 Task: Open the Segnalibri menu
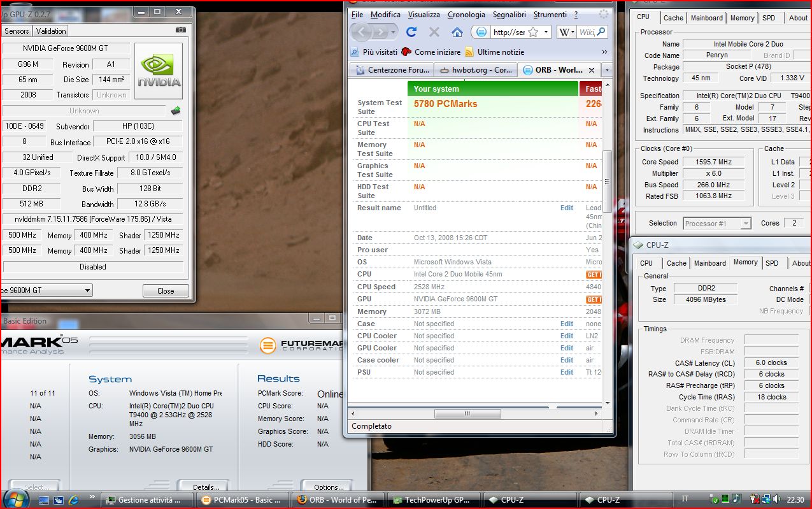509,15
